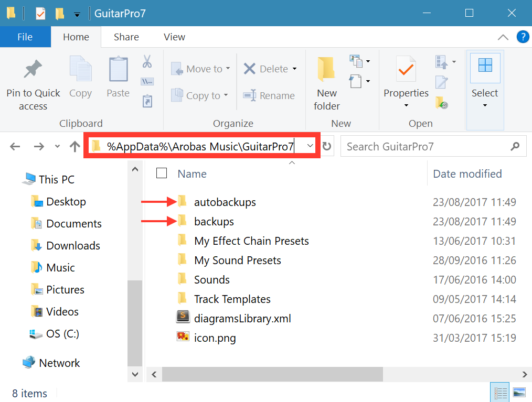Click the Date modified column header

point(467,173)
